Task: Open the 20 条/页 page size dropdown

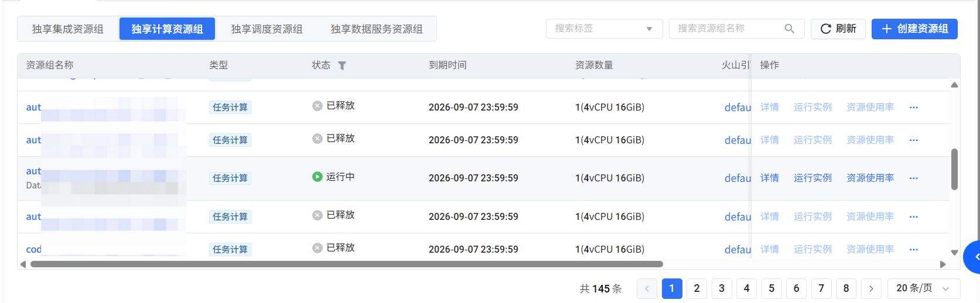Action: [924, 288]
